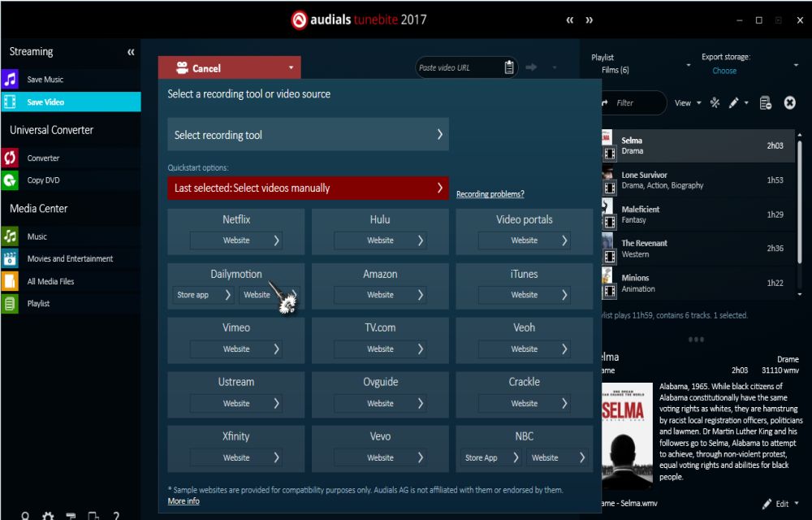
Task: Click the round X delete icon in playlist toolbar
Action: pos(789,103)
